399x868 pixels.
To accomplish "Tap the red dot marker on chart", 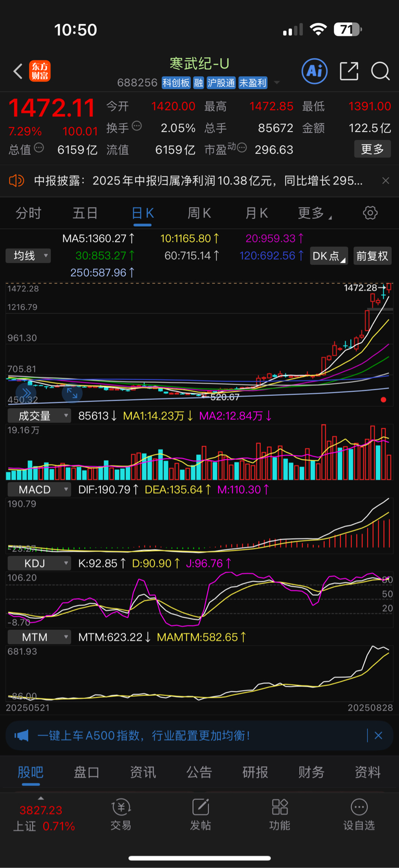I will tap(383, 399).
